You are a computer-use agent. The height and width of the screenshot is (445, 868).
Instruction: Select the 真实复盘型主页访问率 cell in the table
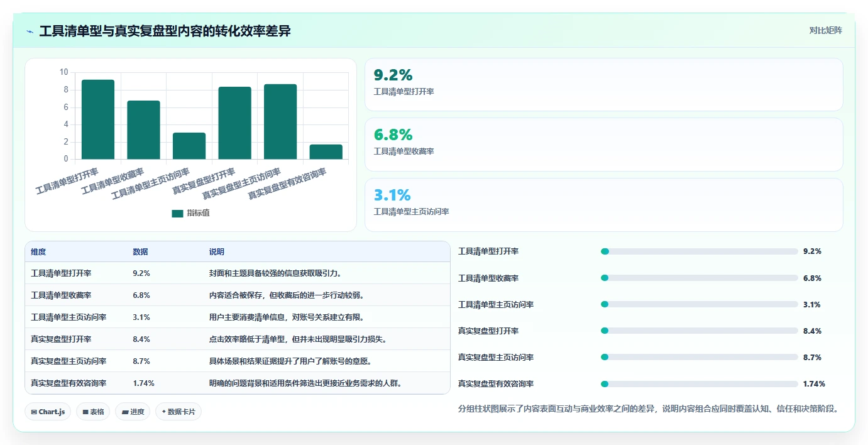click(x=69, y=361)
